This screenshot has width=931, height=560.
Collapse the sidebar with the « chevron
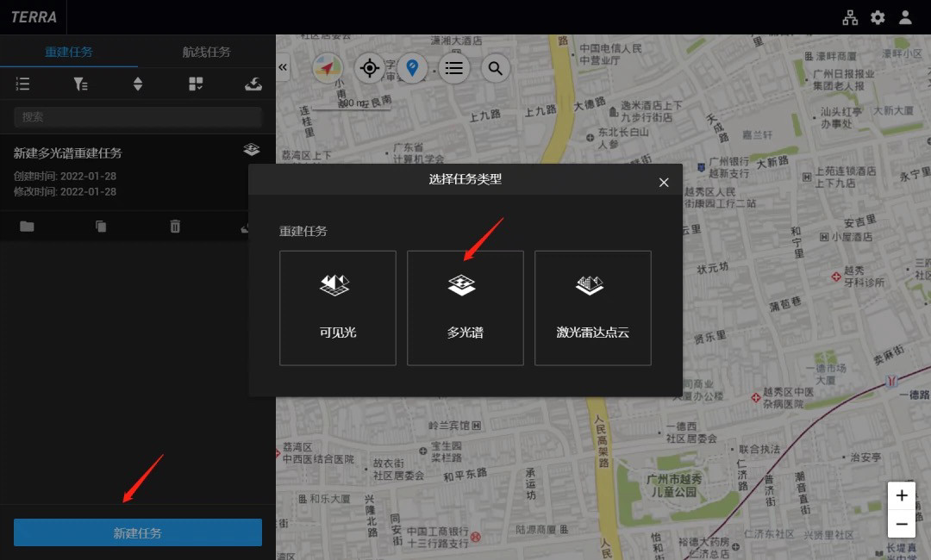283,65
